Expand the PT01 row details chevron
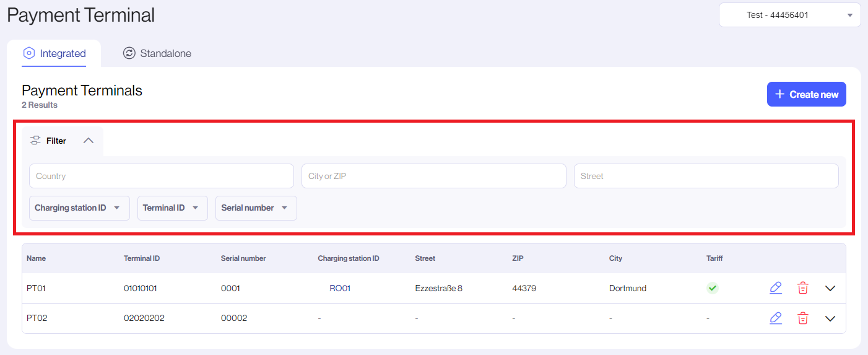868x355 pixels. coord(831,288)
